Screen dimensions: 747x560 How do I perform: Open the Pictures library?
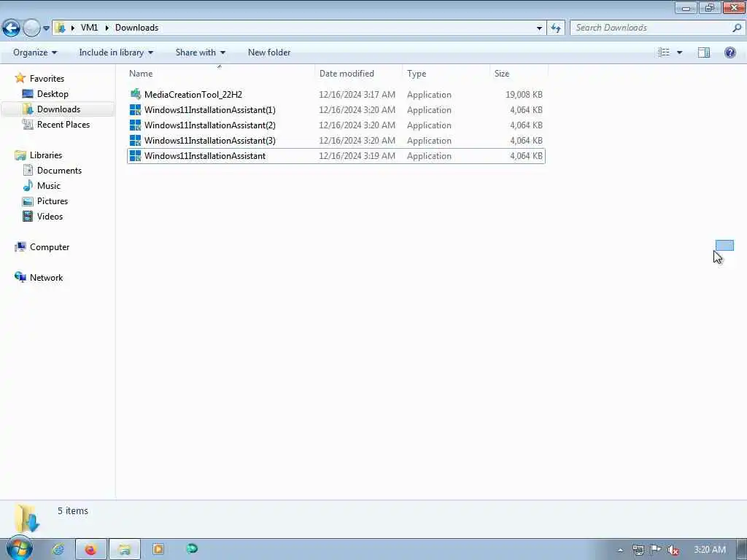pos(53,201)
